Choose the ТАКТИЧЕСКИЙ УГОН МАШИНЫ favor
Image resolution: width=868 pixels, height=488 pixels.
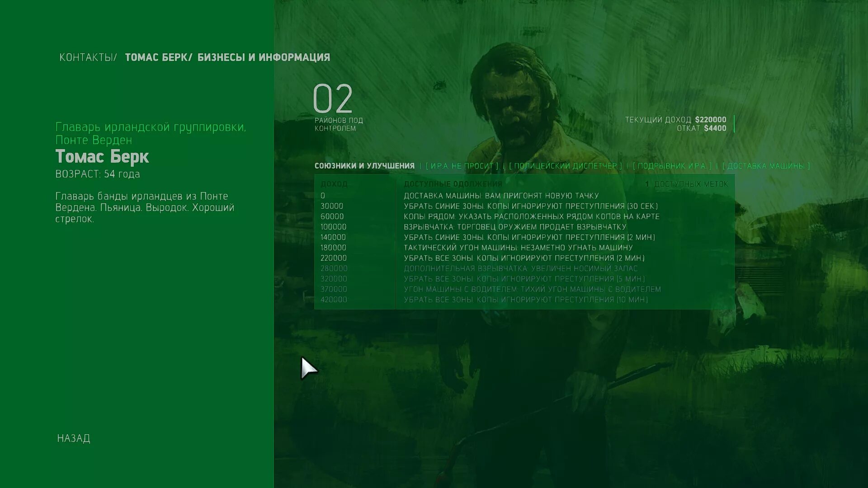[x=518, y=248]
